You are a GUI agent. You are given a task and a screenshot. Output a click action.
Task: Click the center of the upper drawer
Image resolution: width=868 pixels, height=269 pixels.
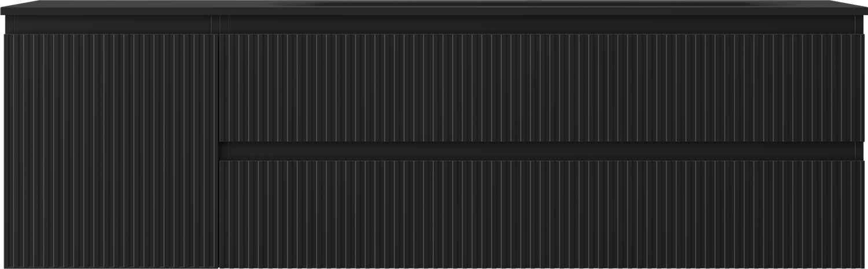click(542, 88)
